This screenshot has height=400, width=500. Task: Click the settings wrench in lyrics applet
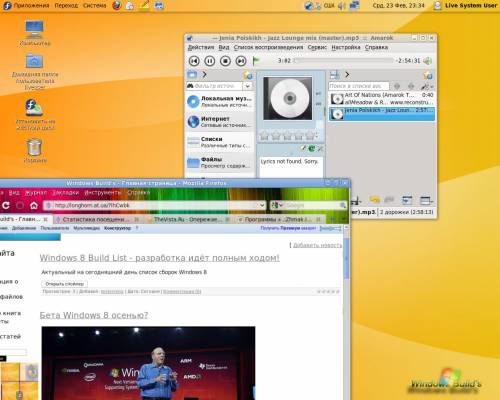pos(320,149)
